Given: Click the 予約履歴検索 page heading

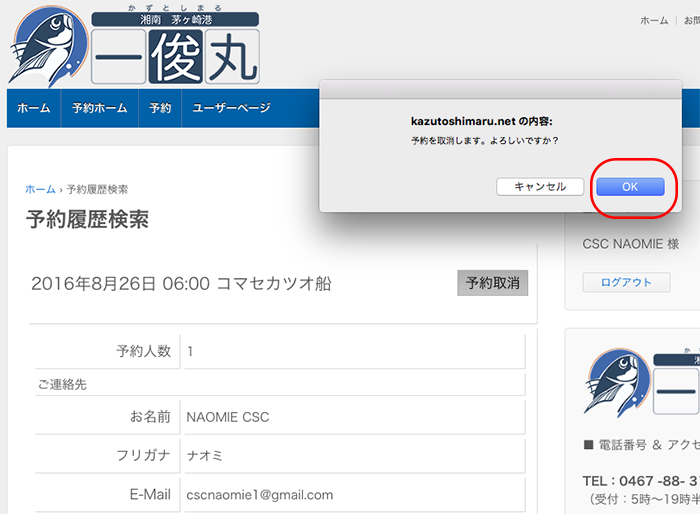Looking at the screenshot, I should tap(87, 220).
